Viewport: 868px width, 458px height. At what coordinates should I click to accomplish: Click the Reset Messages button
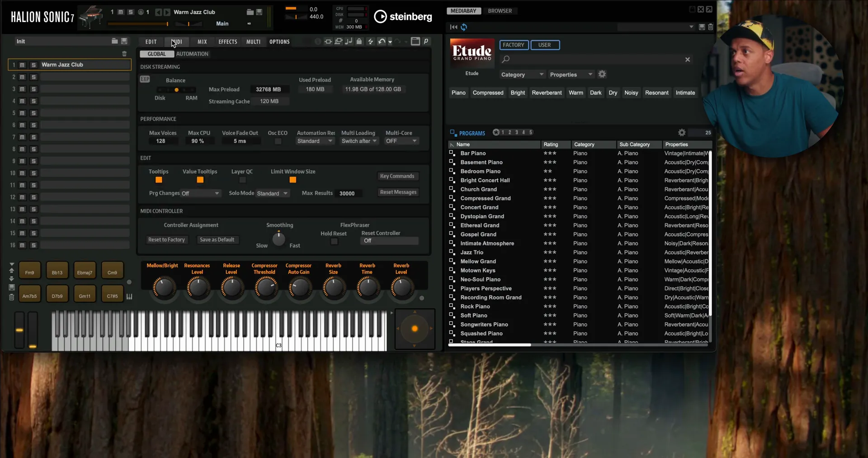tap(398, 192)
